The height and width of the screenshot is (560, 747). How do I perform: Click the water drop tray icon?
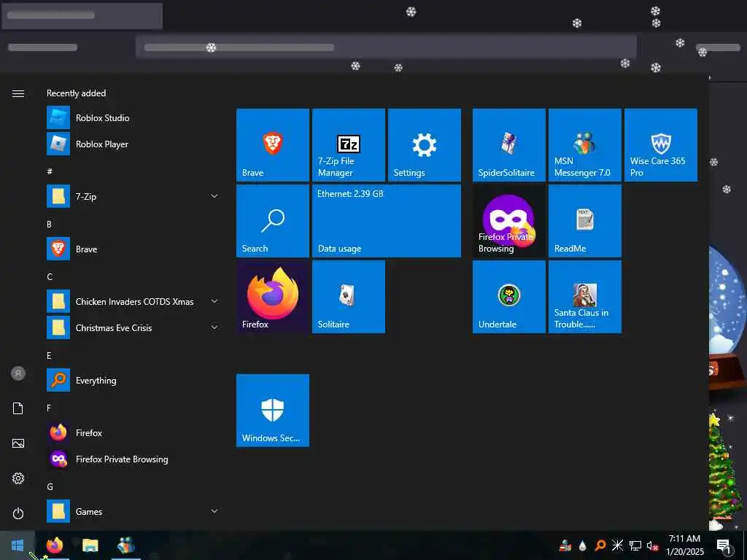[583, 545]
